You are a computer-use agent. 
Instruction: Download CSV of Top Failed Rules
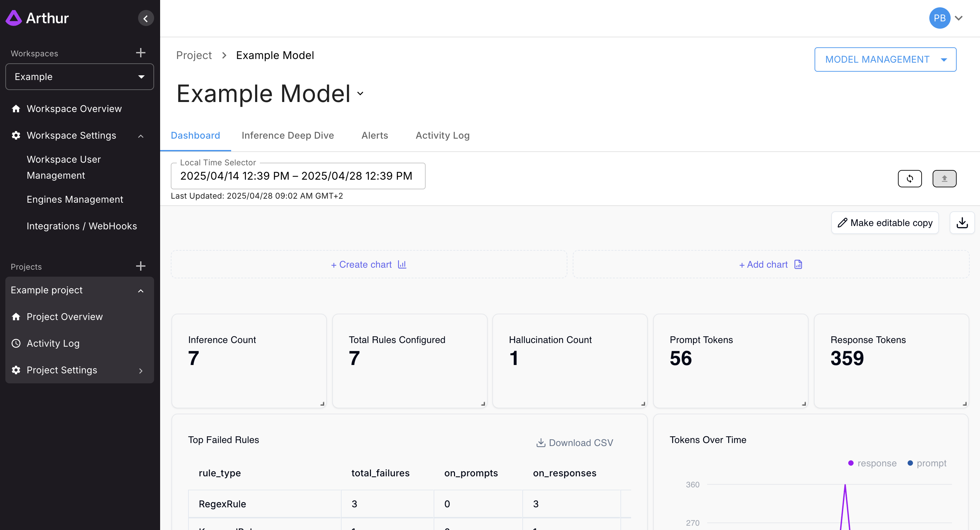tap(574, 443)
